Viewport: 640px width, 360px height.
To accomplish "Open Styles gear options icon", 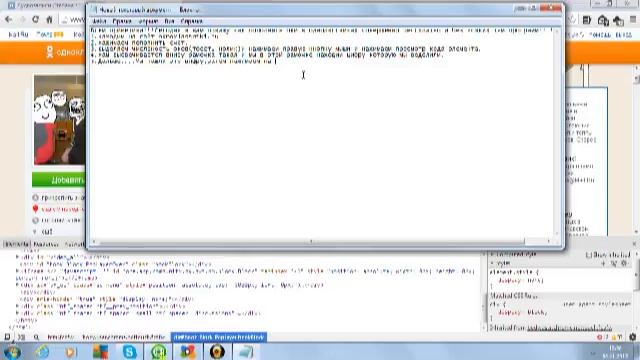I will [x=624, y=264].
